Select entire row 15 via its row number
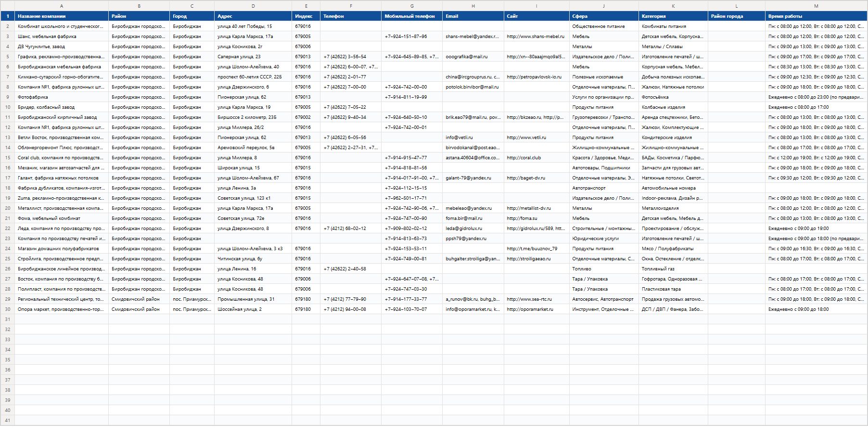This screenshot has height=434, width=868. click(7, 157)
